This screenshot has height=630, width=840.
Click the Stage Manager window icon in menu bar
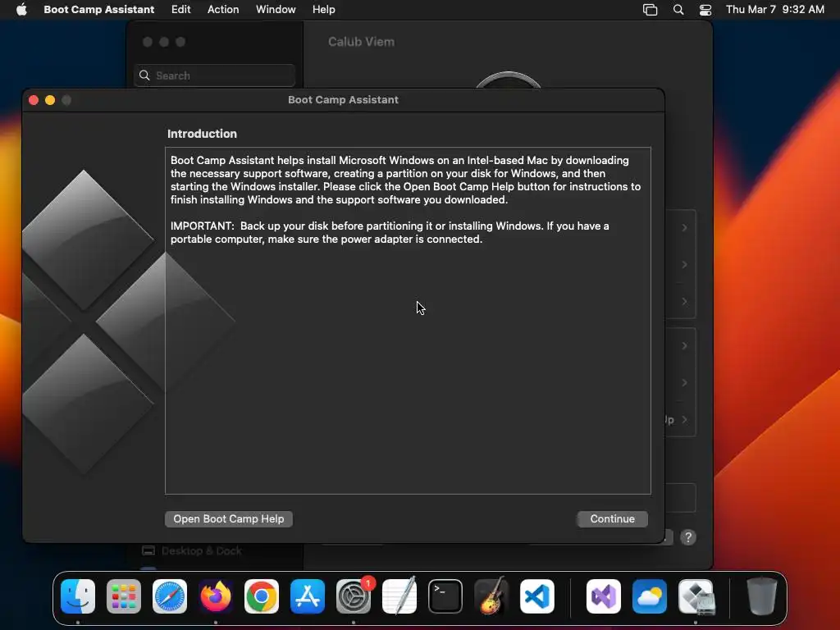tap(650, 9)
